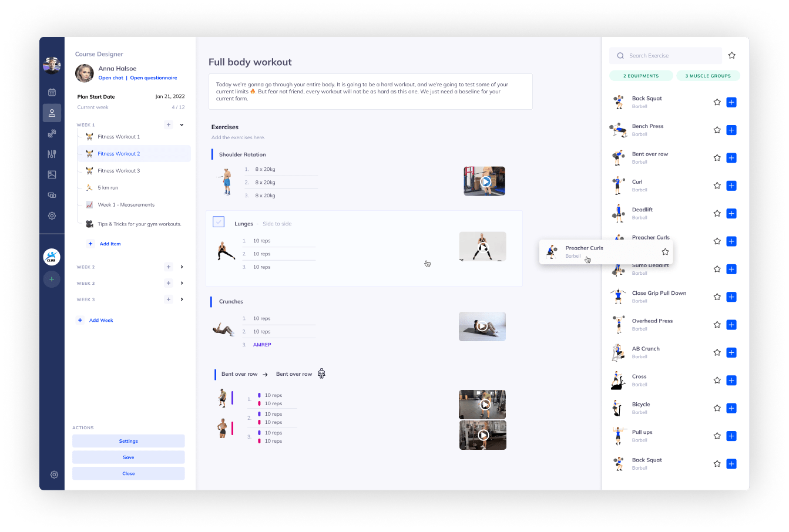Add Overhead Press with its plus button
This screenshot has width=789, height=532.
(x=731, y=325)
